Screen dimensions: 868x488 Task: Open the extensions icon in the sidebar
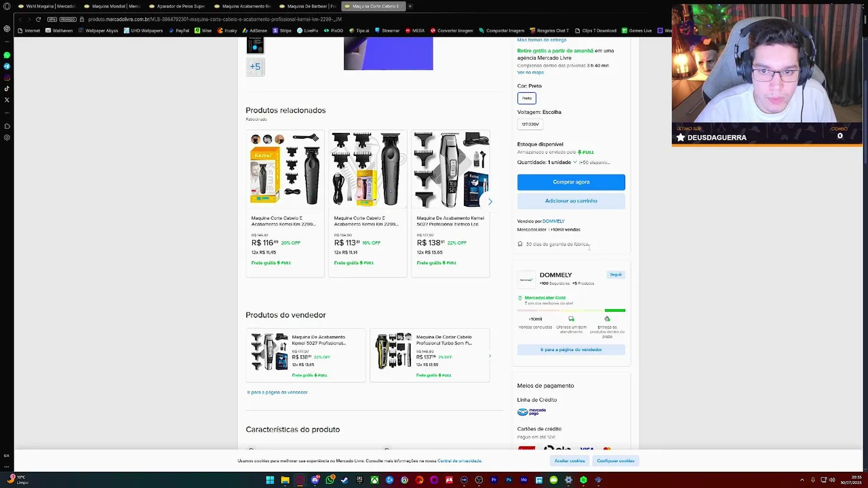(x=7, y=126)
